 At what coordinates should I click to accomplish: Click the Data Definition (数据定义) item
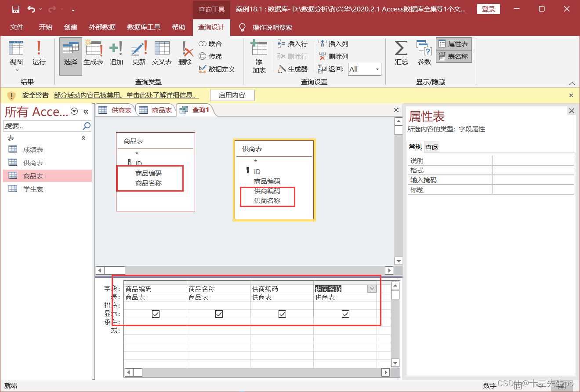pos(217,69)
